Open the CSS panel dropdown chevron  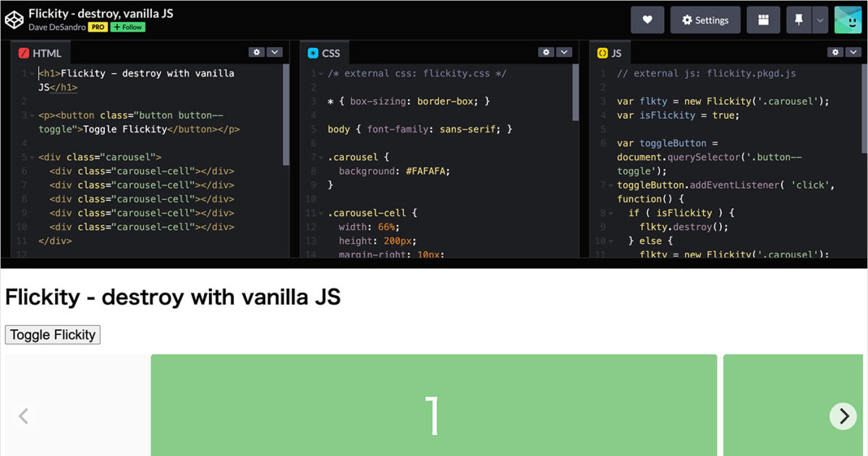click(563, 52)
